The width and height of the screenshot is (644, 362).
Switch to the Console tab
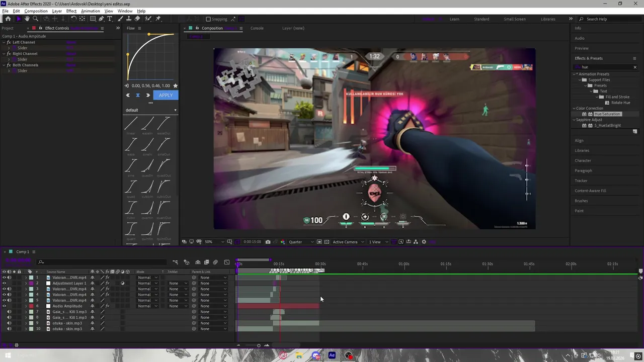click(257, 28)
